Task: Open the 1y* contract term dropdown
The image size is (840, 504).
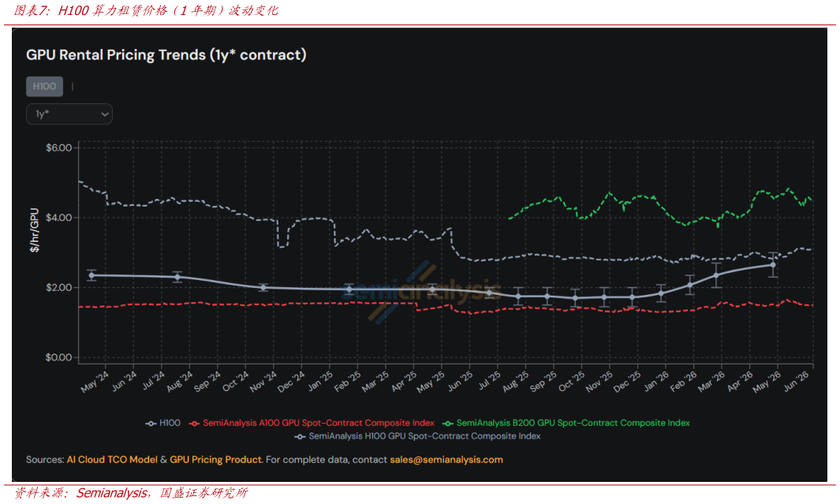Action: 69,114
